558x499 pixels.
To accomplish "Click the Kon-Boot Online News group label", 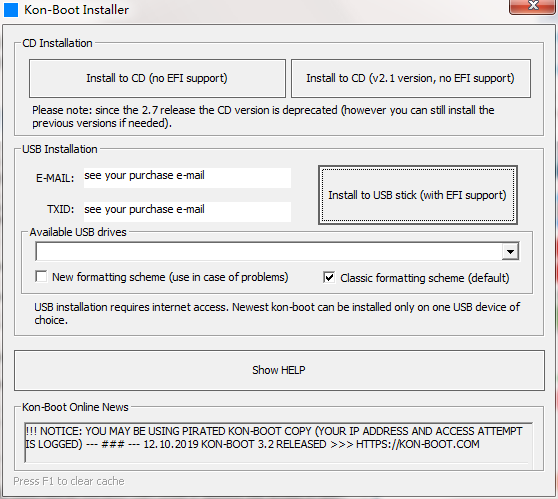I will coord(75,407).
